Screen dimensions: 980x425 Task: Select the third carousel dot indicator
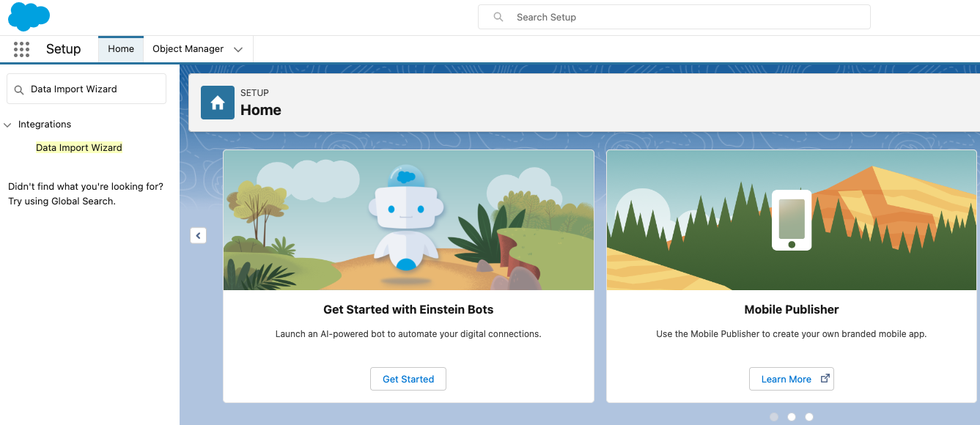pos(809,417)
